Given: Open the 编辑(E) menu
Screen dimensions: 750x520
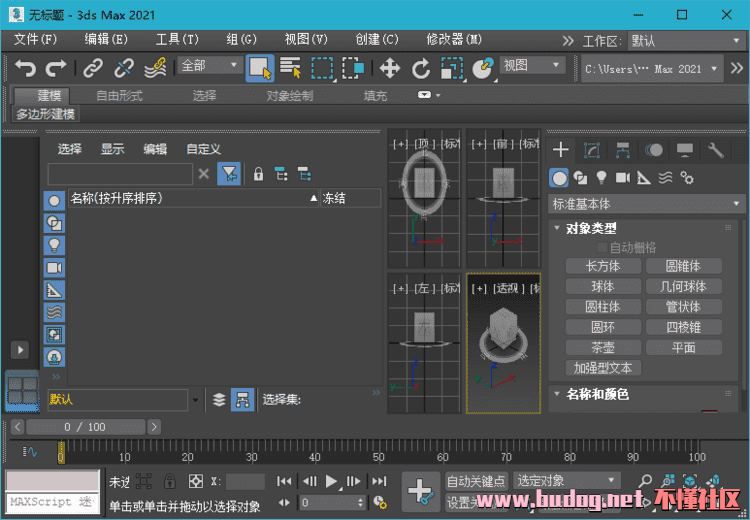Looking at the screenshot, I should click(106, 39).
